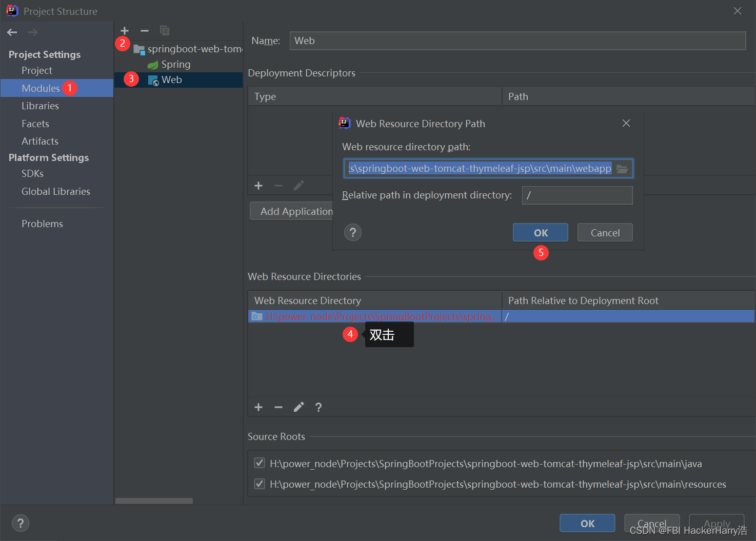
Task: Open help in Web Resource Directory Path dialog
Action: 353,233
